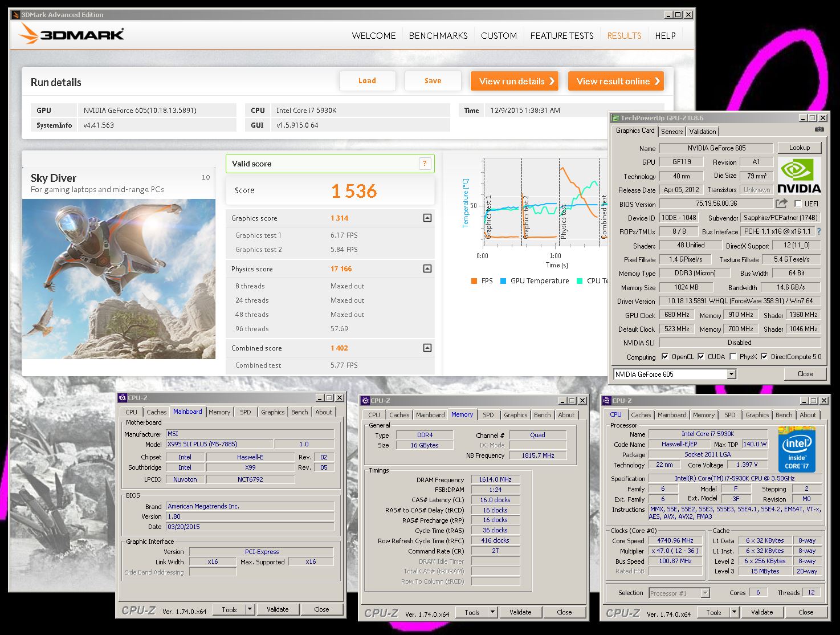Collapse the Physics score section

pyautogui.click(x=427, y=268)
